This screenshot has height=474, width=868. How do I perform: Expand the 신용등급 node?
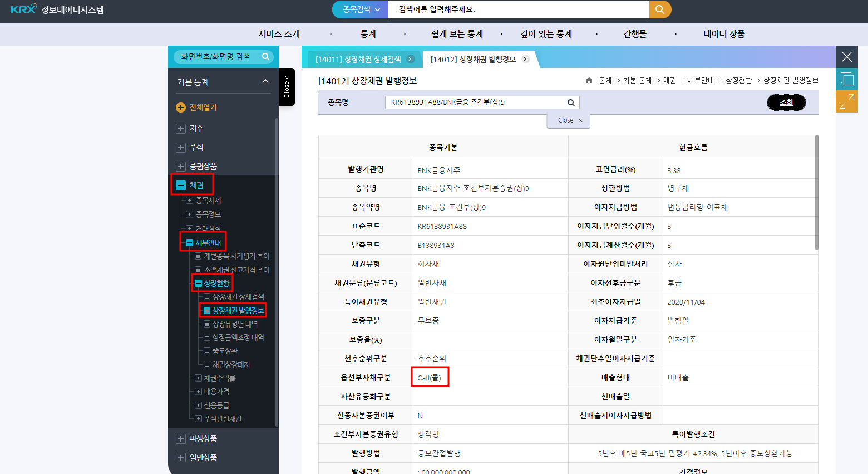(x=198, y=405)
